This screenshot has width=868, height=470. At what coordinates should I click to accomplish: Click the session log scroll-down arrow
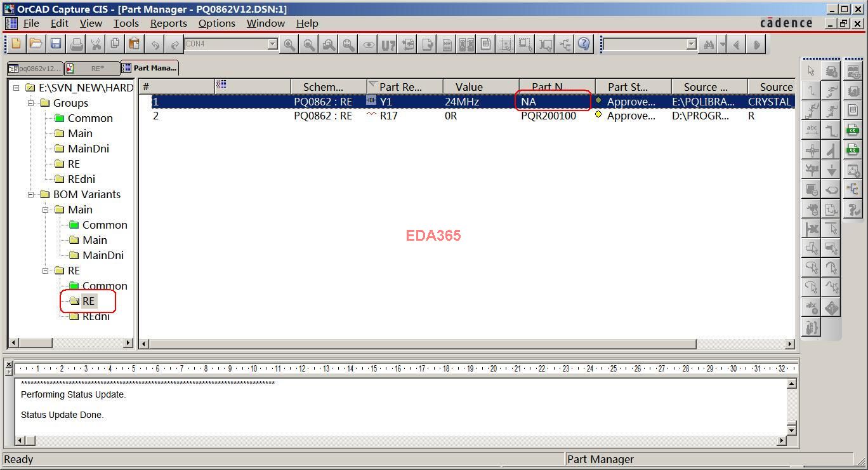point(791,430)
